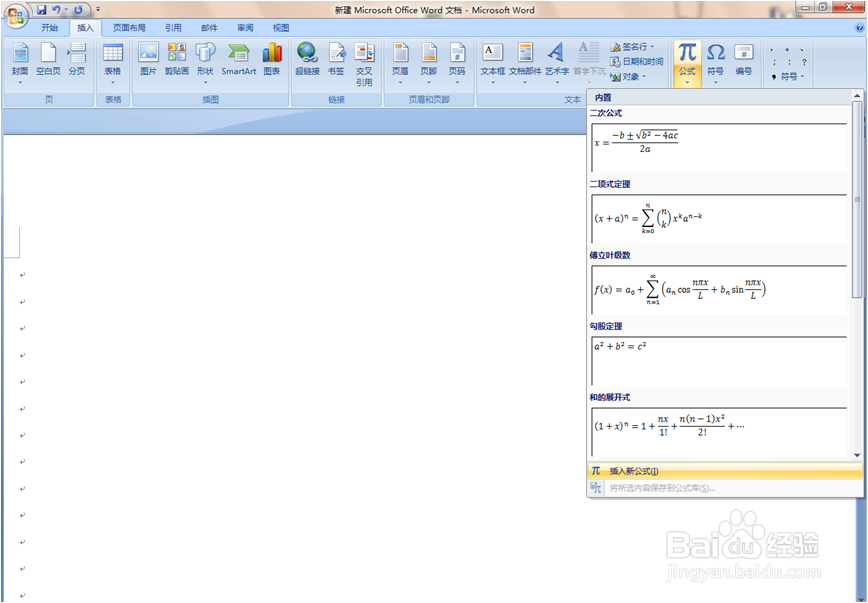Click the equation gallery scroll up arrow
Image resolution: width=868 pixels, height=603 pixels.
click(x=857, y=96)
